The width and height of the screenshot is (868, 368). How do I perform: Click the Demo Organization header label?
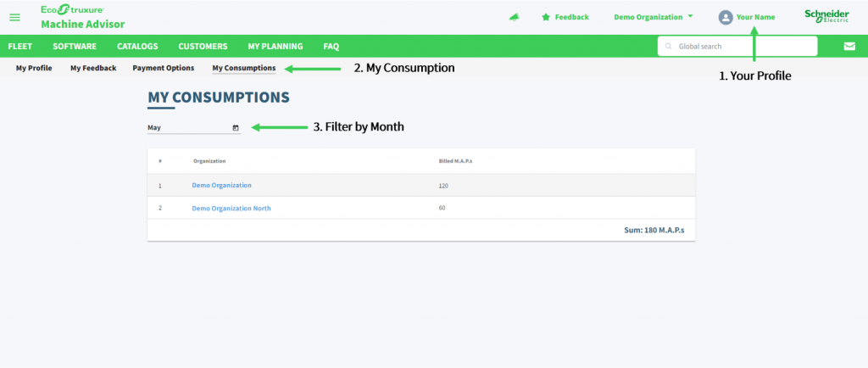click(x=648, y=17)
